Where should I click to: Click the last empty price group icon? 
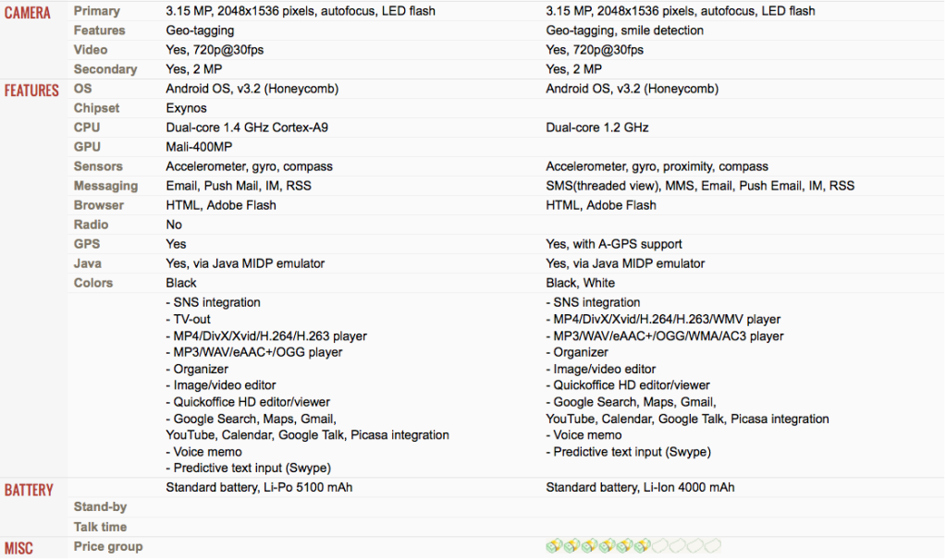click(x=713, y=546)
